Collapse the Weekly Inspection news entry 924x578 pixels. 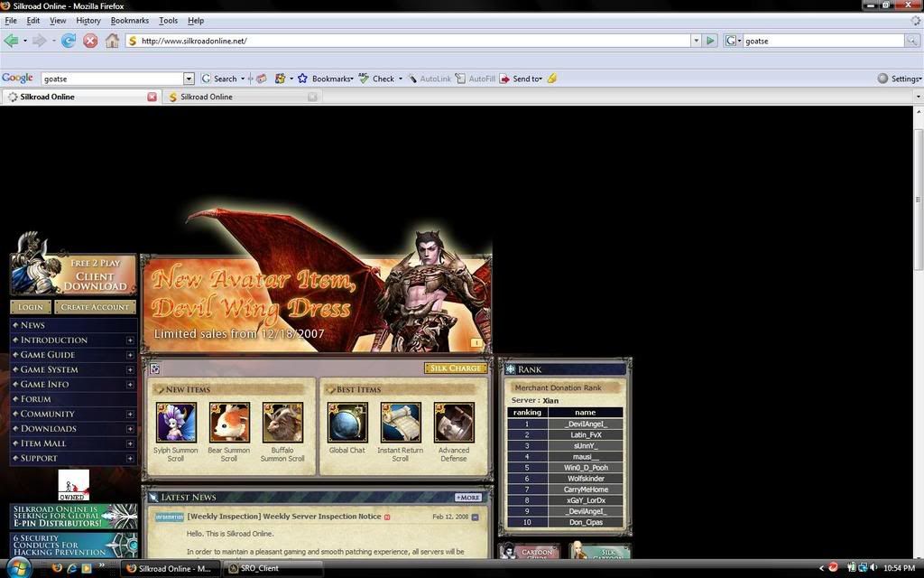(475, 517)
